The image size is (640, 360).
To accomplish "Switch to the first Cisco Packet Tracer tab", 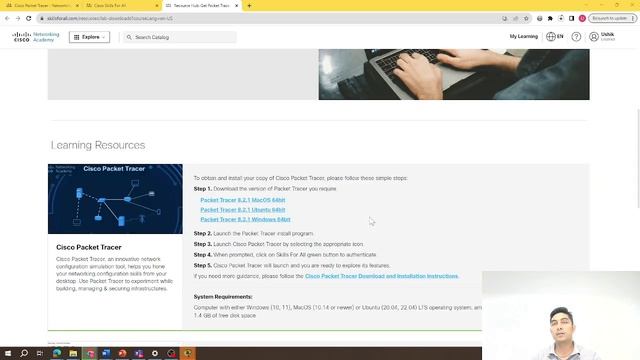I will (x=41, y=6).
